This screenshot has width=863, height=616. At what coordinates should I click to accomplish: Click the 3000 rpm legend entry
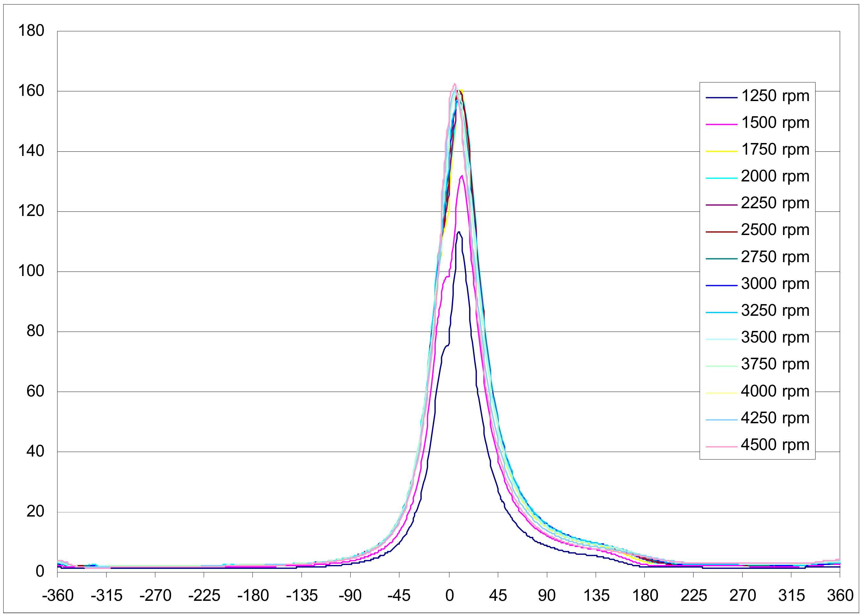coord(775,284)
